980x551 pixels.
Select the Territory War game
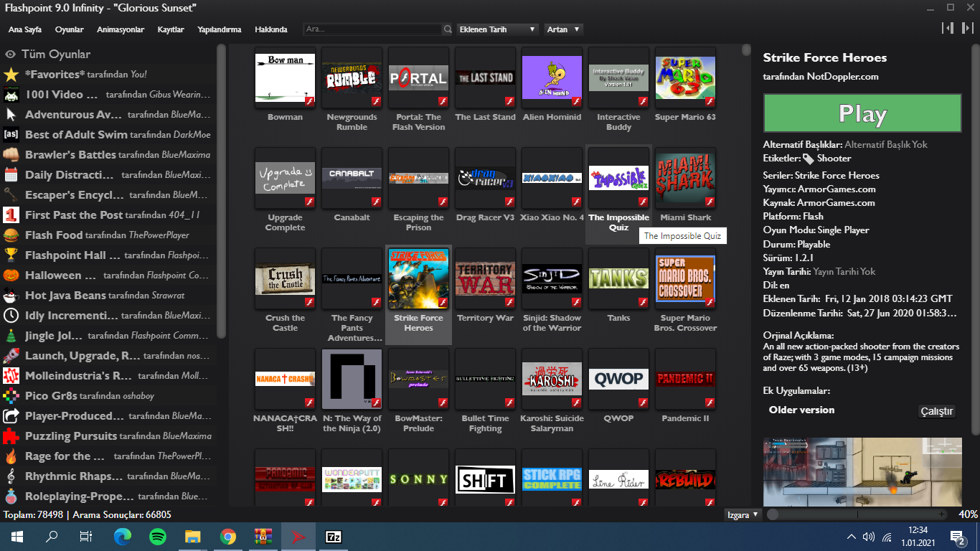click(485, 280)
